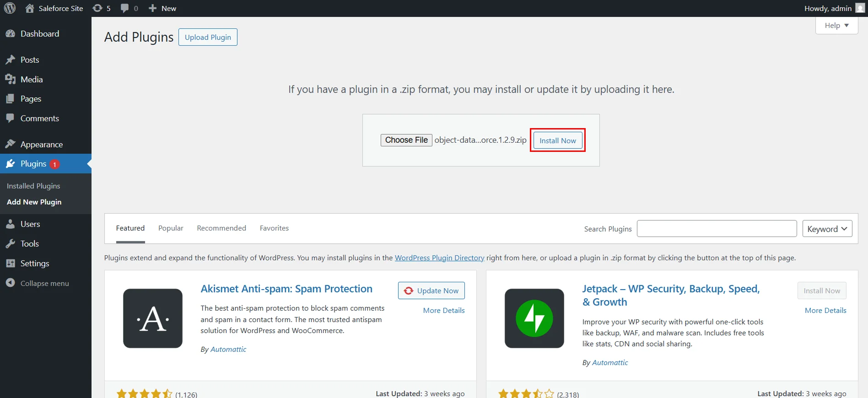Click the Add Plugins page heading
868x398 pixels.
139,37
